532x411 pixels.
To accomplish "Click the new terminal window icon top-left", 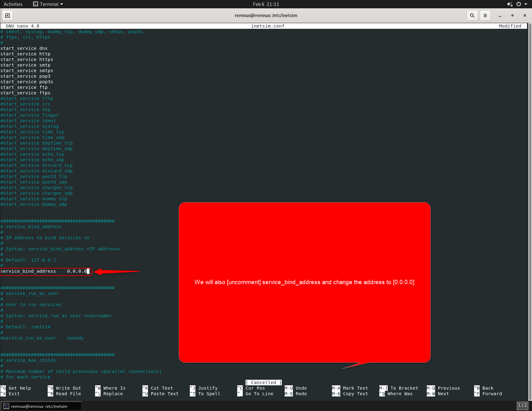I will (7, 15).
